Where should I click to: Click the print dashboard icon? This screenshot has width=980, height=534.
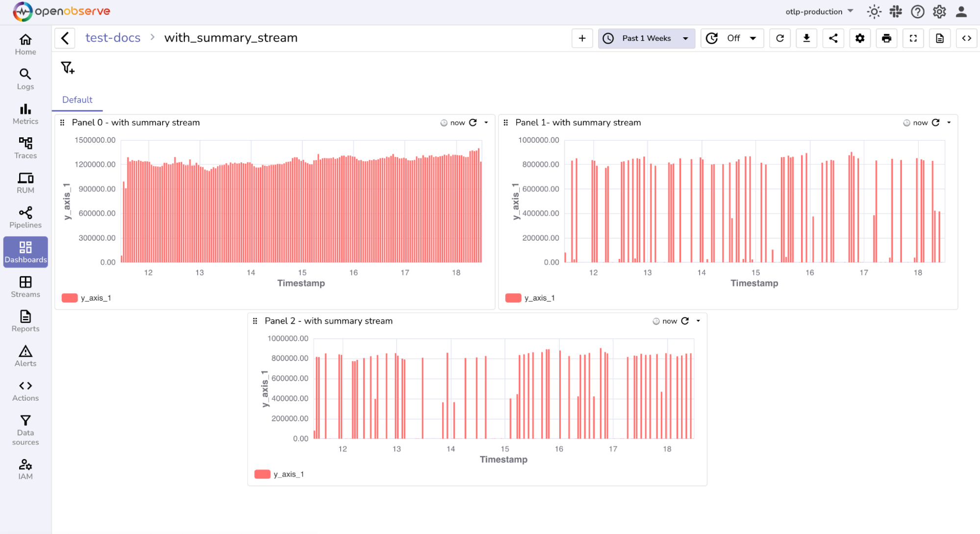(x=886, y=38)
